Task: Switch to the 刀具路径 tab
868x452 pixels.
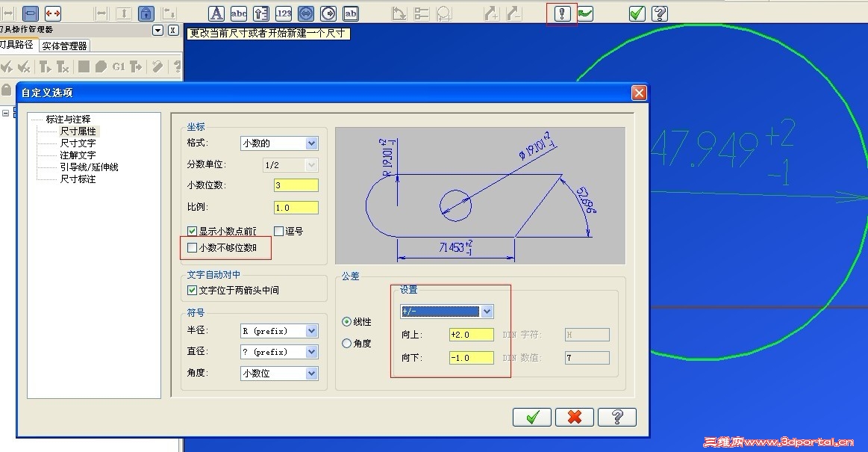Action: (17, 45)
